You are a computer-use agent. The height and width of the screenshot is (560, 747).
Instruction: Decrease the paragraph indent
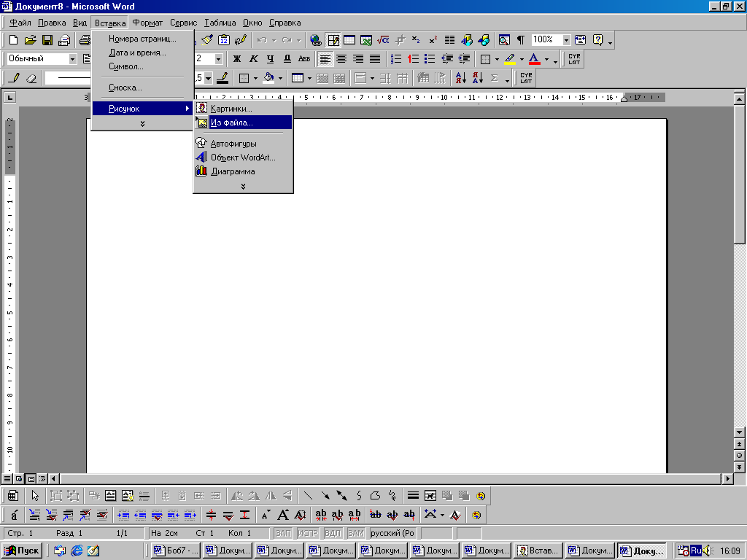pos(447,59)
